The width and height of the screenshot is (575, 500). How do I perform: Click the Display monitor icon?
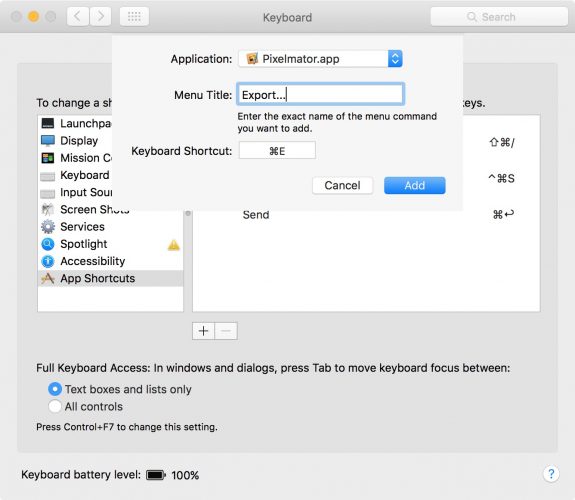(48, 140)
